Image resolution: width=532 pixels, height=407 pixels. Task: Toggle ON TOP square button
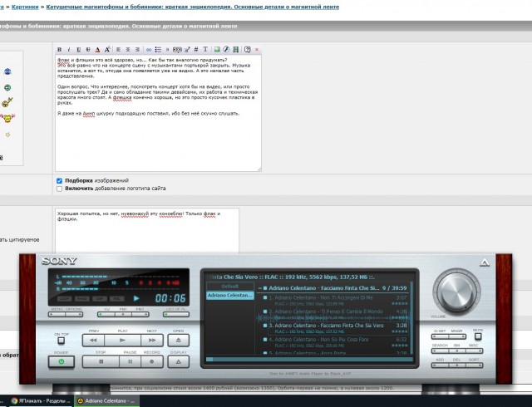point(61,341)
